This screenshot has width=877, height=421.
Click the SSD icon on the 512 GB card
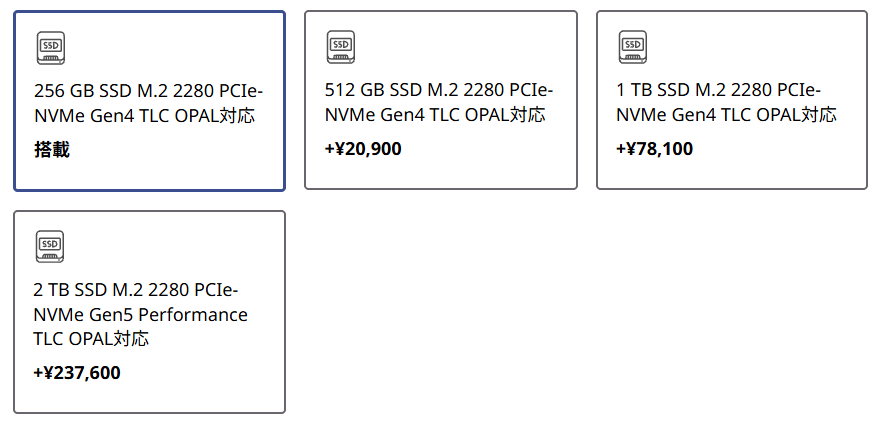click(341, 45)
